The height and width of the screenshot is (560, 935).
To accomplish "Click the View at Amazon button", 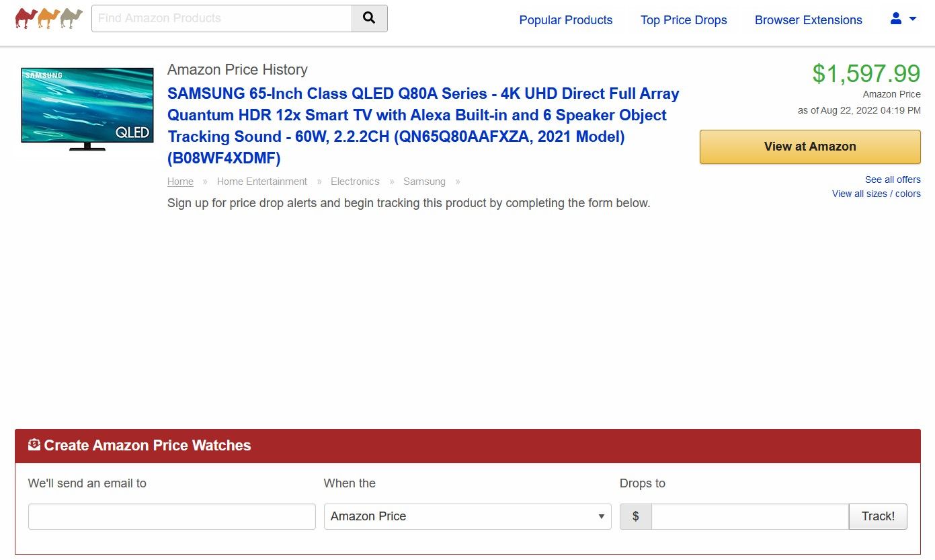I will click(809, 147).
